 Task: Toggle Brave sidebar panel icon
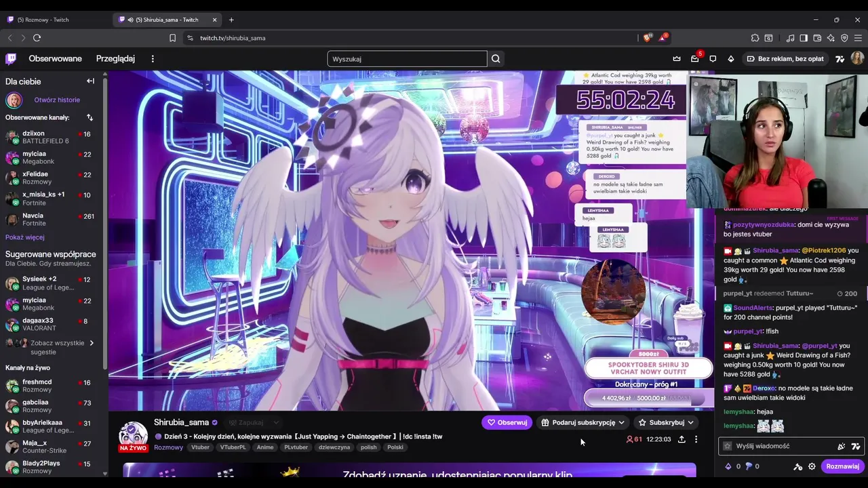[x=804, y=38]
